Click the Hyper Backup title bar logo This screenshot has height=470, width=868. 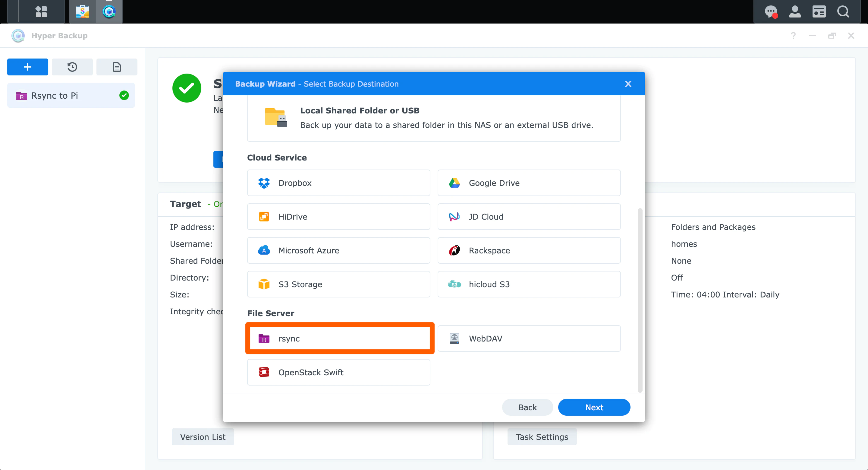pyautogui.click(x=18, y=35)
